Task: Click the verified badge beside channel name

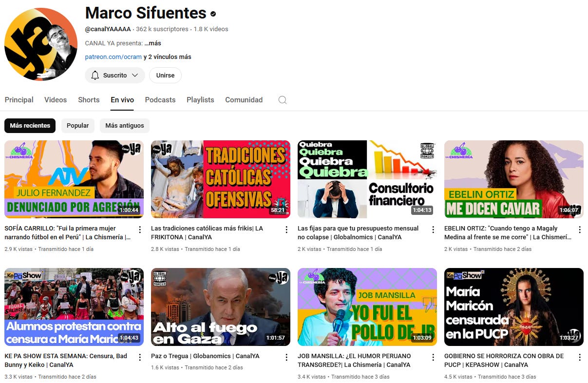Action: pos(213,14)
